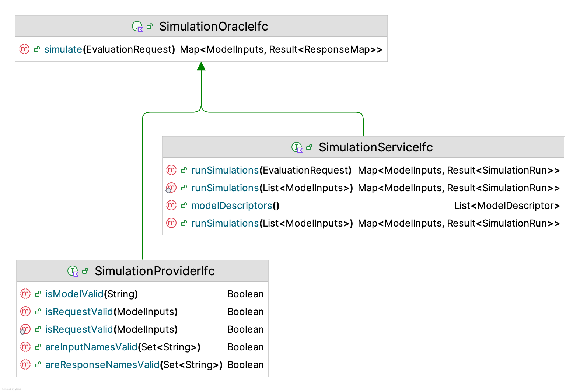This screenshot has height=392, width=580.
Task: Select the SimulationProviderIfc class title
Action: (x=155, y=271)
